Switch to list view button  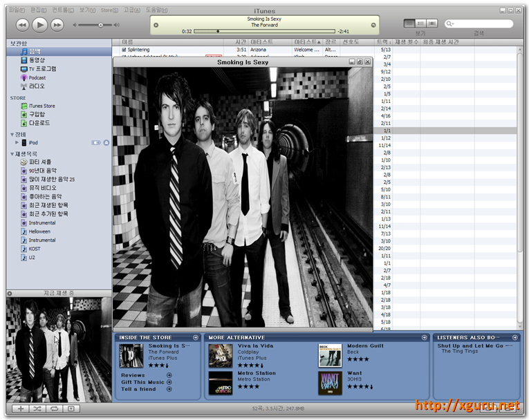click(x=409, y=23)
